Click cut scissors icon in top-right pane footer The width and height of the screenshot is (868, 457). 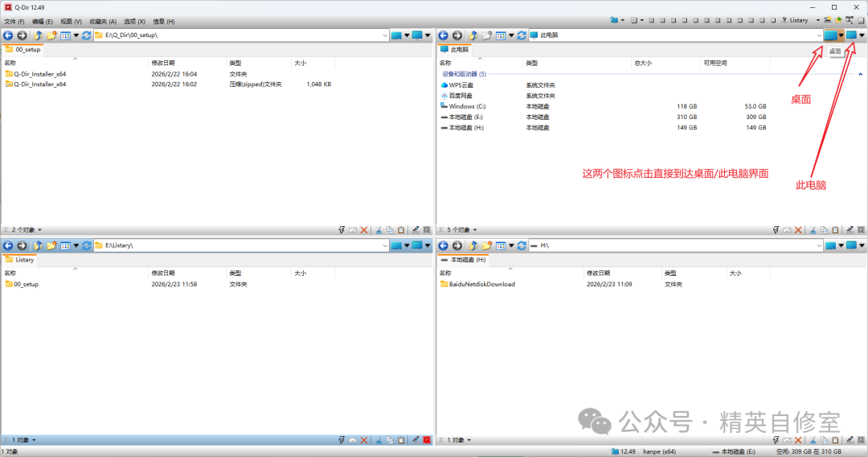pyautogui.click(x=813, y=230)
